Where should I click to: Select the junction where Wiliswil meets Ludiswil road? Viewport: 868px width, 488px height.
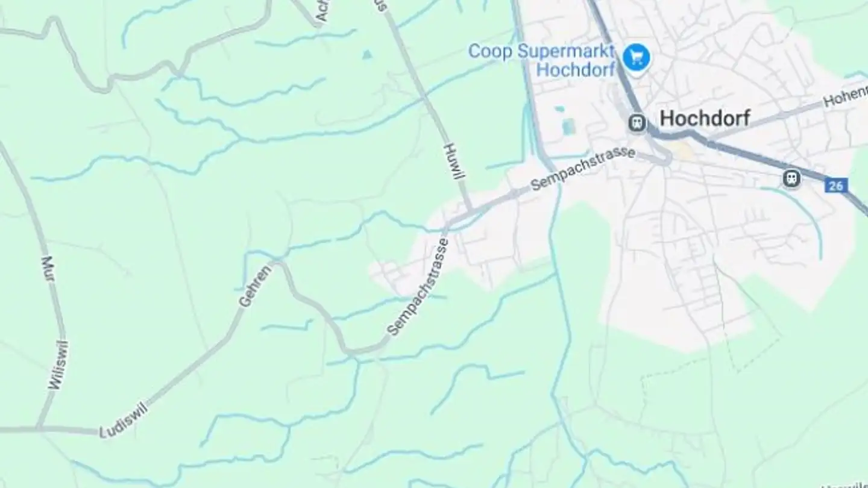[40, 429]
